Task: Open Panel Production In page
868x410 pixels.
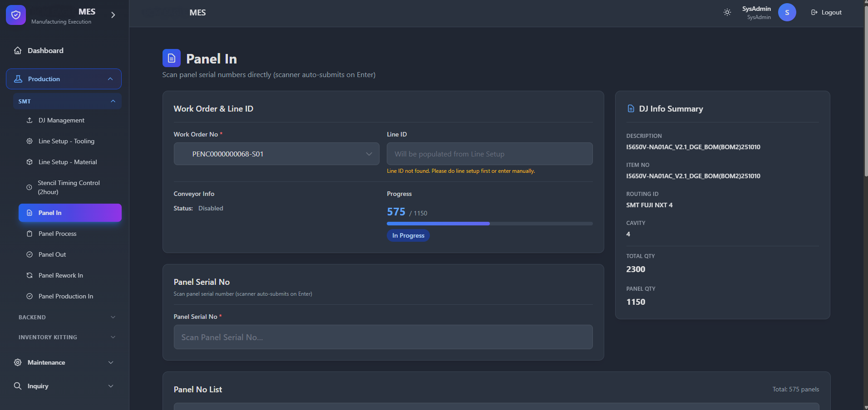Action: 70,296
